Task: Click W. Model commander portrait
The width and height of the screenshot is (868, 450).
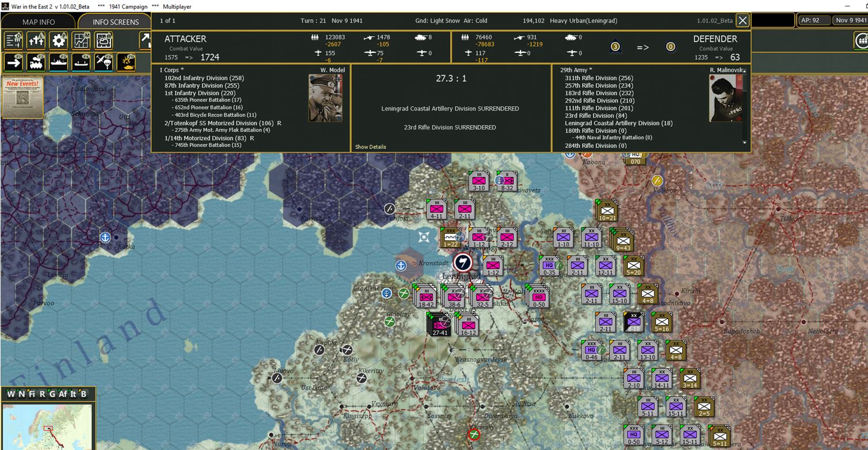Action: click(x=325, y=98)
